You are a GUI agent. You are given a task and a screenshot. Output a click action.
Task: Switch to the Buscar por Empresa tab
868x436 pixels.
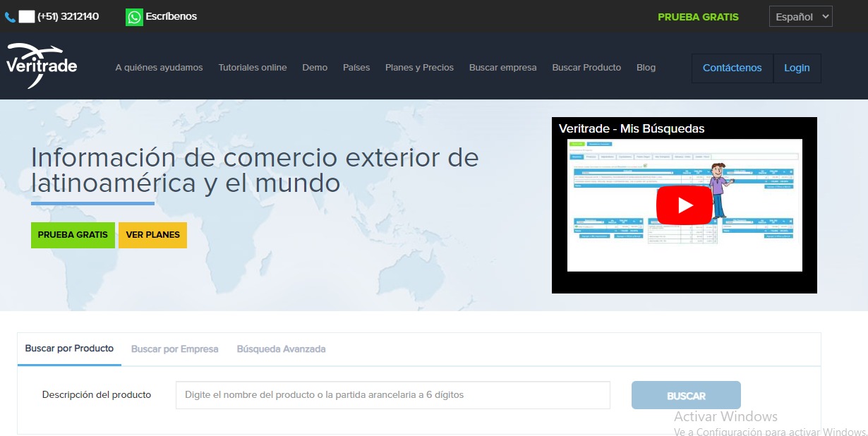174,349
